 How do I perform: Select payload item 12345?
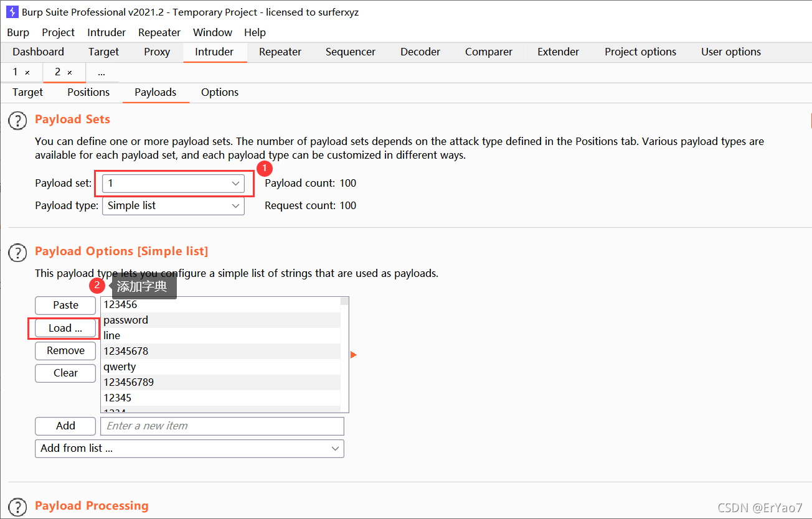(x=220, y=398)
